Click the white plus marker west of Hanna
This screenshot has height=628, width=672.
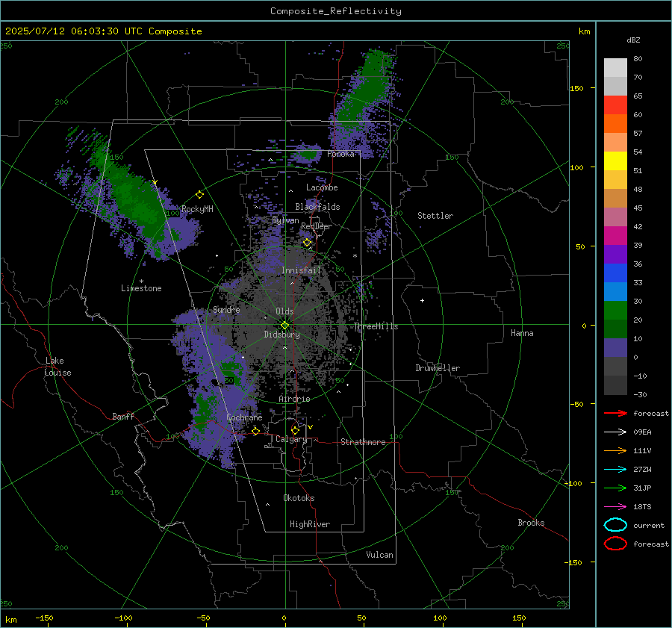click(x=422, y=300)
